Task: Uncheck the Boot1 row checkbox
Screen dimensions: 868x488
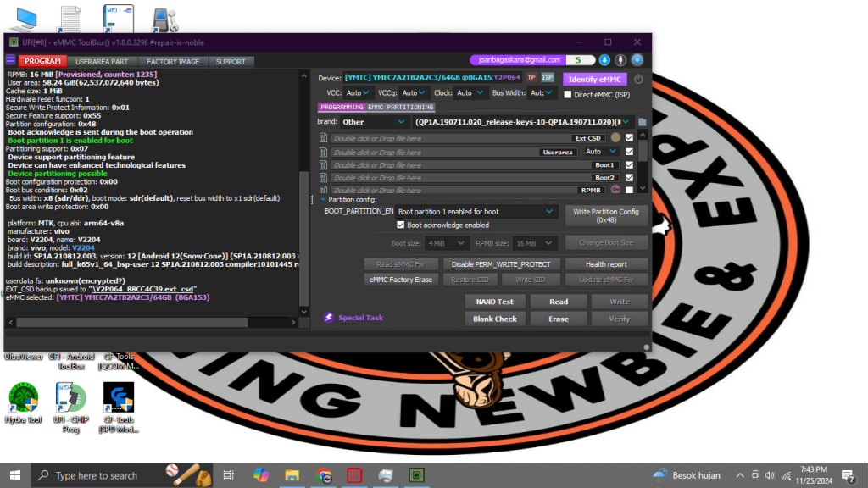Action: [630, 165]
